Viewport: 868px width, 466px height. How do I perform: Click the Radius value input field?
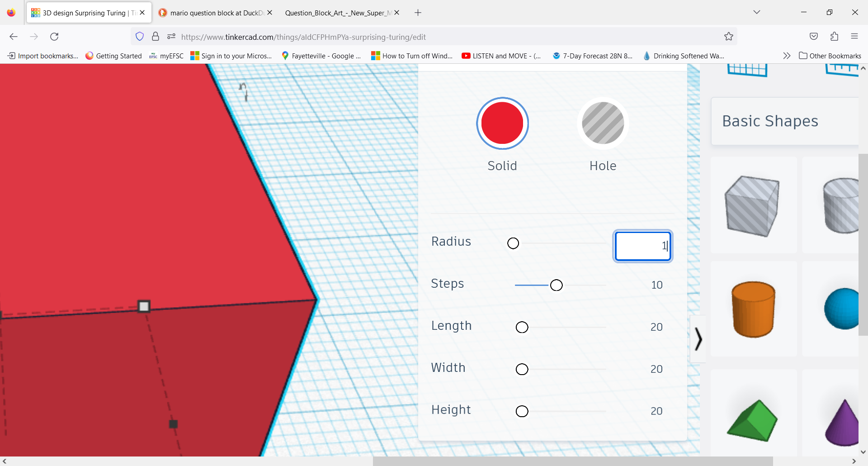click(x=642, y=246)
